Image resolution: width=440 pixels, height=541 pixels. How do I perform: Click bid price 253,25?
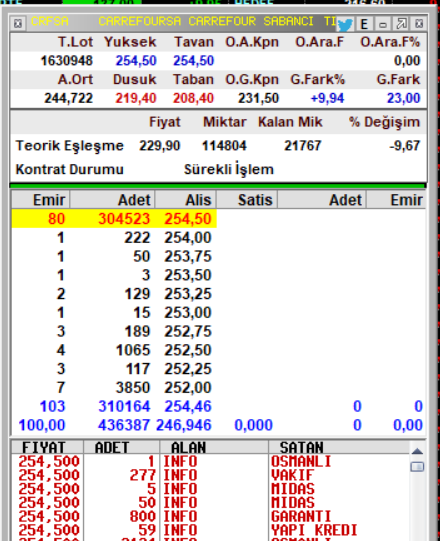(x=187, y=294)
